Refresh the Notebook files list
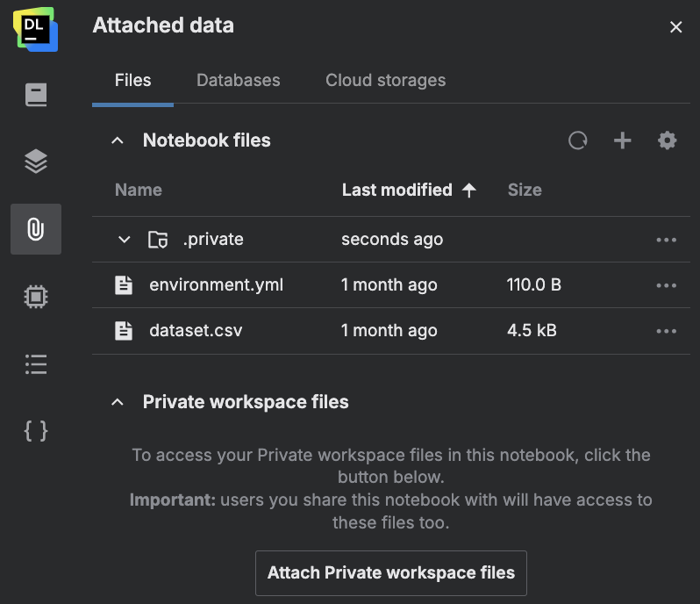700x604 pixels. click(x=577, y=140)
